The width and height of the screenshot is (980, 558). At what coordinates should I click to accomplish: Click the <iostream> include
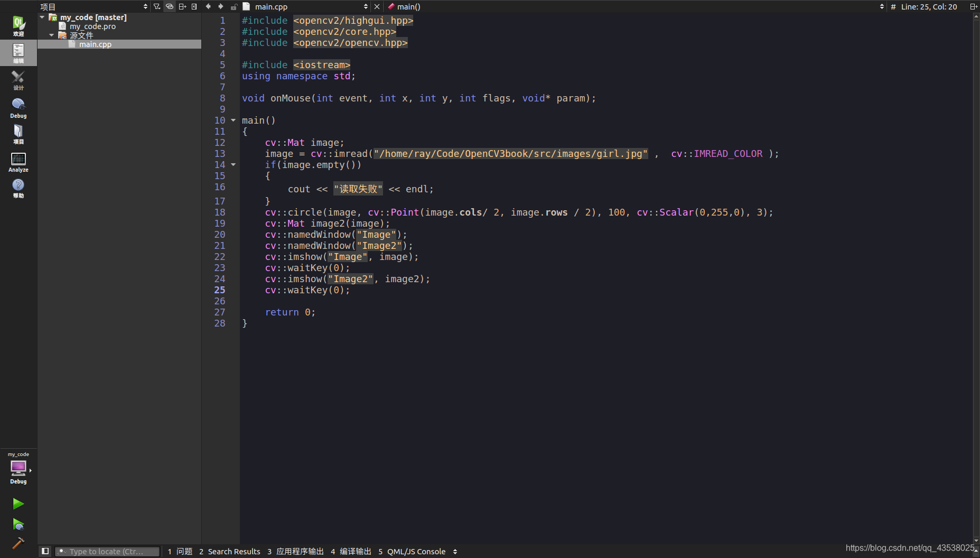322,64
